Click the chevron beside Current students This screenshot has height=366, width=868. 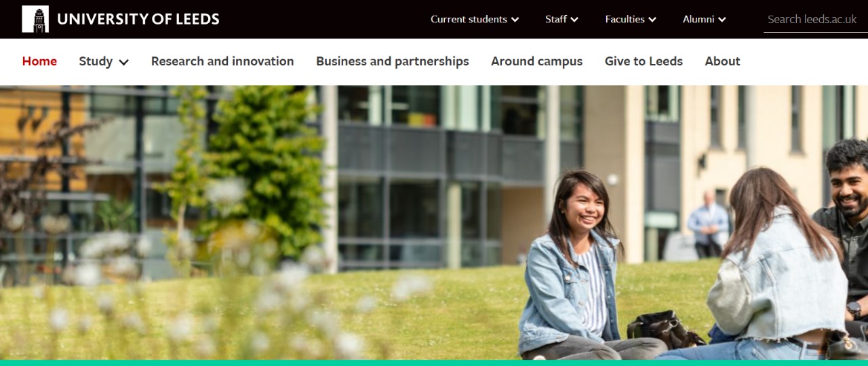pos(515,20)
